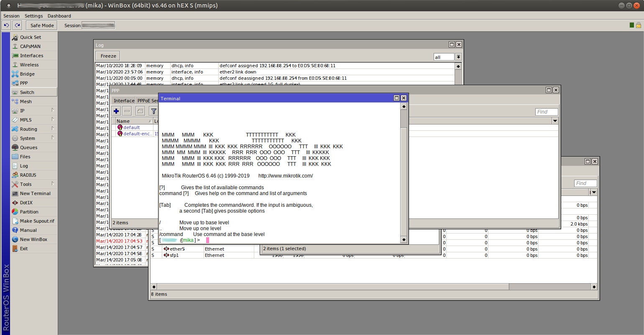Expand the IP submenu
Image resolution: width=644 pixels, height=335 pixels.
coord(53,110)
